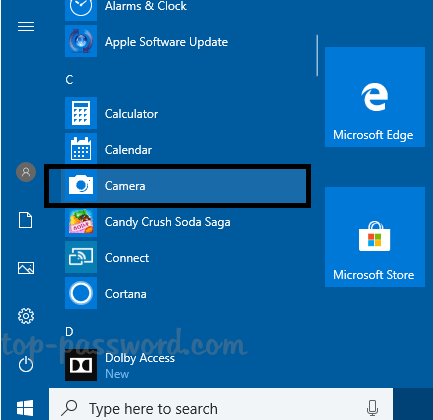The height and width of the screenshot is (420, 433).
Task: Open the hamburger menu at top of Start
Action: [26, 27]
